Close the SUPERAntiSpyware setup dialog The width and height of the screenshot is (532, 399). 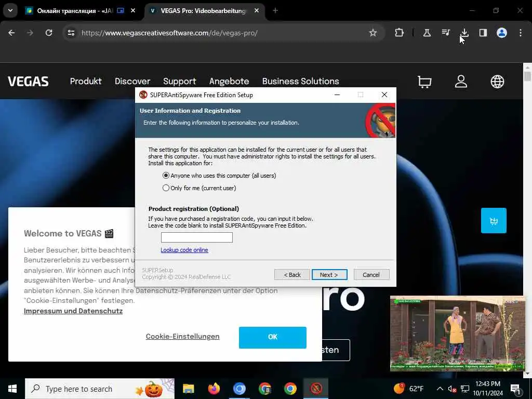click(x=384, y=95)
